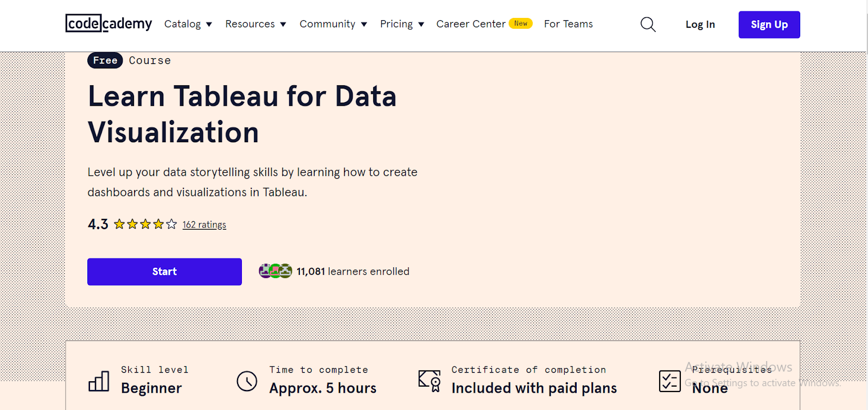Open the search icon in the navbar
The height and width of the screenshot is (410, 868).
coord(647,24)
